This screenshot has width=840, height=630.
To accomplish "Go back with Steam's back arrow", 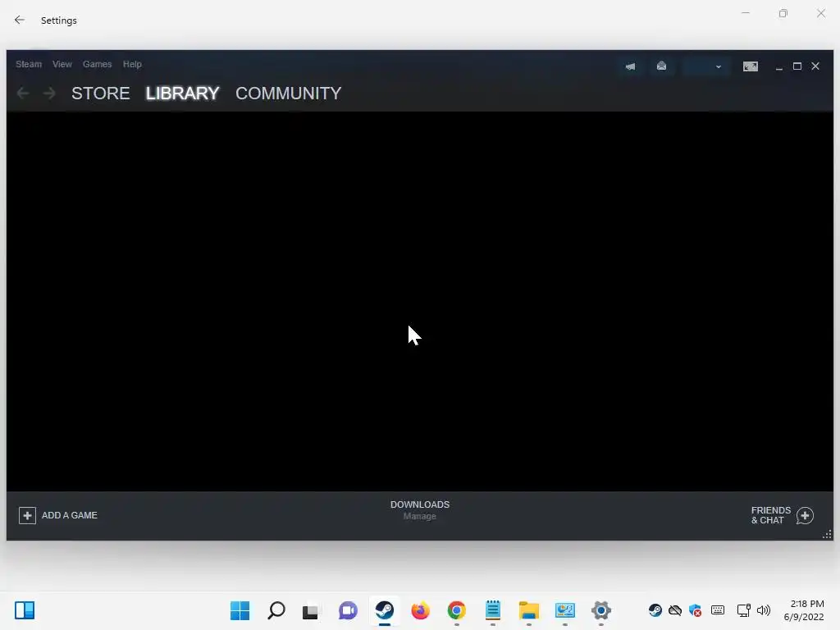I will click(22, 94).
